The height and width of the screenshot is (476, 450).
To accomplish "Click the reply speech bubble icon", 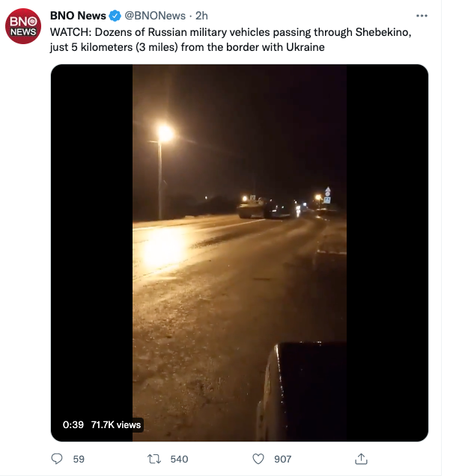I will 57,458.
